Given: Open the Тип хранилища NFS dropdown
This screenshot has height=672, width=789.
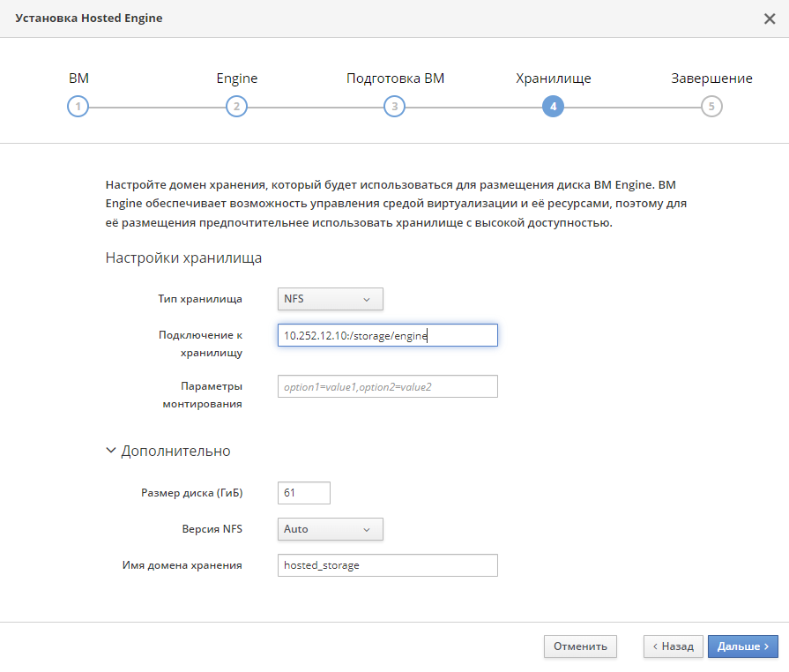Looking at the screenshot, I should pos(330,299).
